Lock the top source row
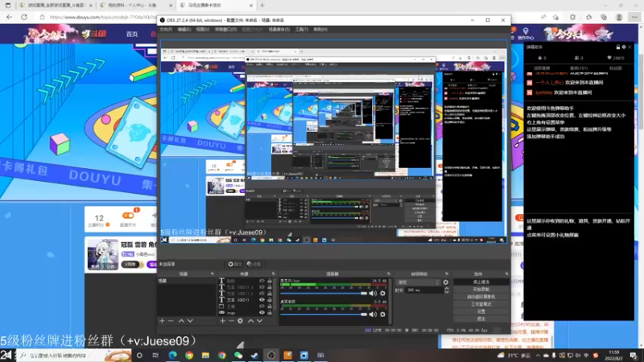This screenshot has width=644, height=362. pyautogui.click(x=270, y=281)
